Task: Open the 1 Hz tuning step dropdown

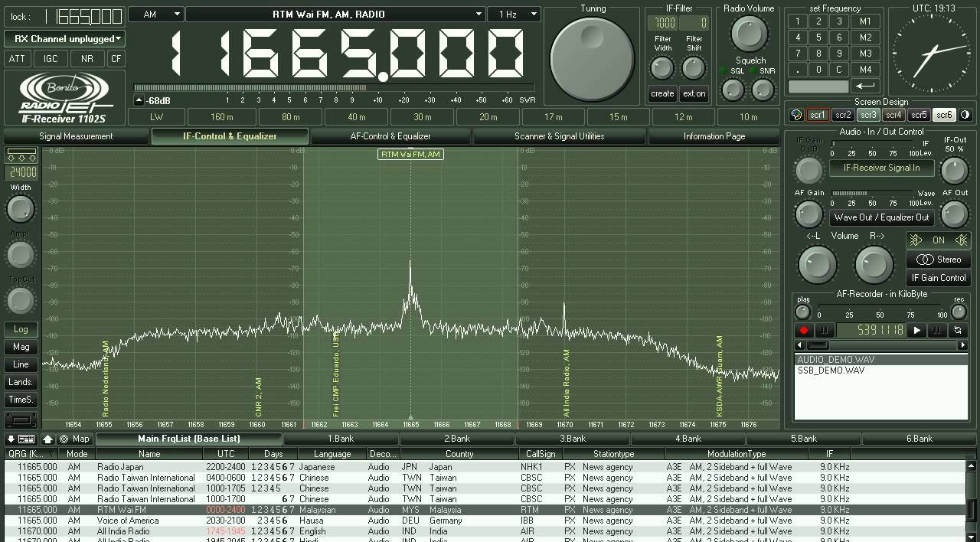Action: click(x=515, y=14)
